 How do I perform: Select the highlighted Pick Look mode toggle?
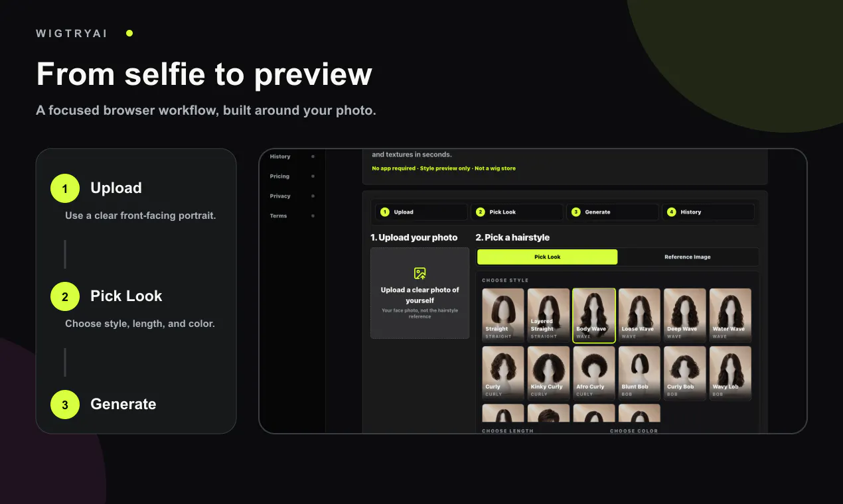(x=547, y=257)
